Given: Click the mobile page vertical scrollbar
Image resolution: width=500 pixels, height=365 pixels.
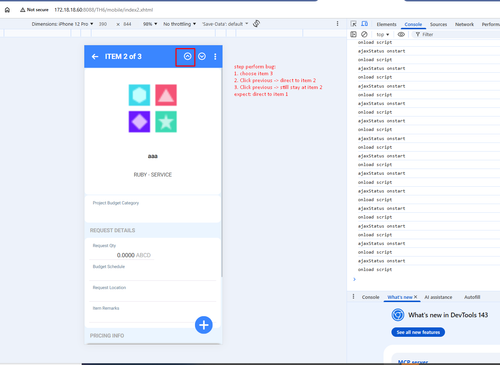Looking at the screenshot, I should [222, 173].
